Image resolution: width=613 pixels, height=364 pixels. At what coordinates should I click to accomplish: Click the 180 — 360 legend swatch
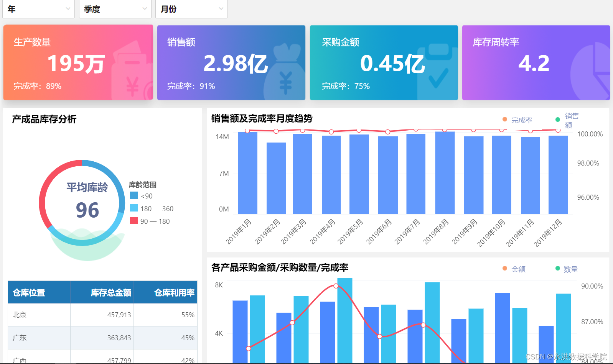coord(134,208)
